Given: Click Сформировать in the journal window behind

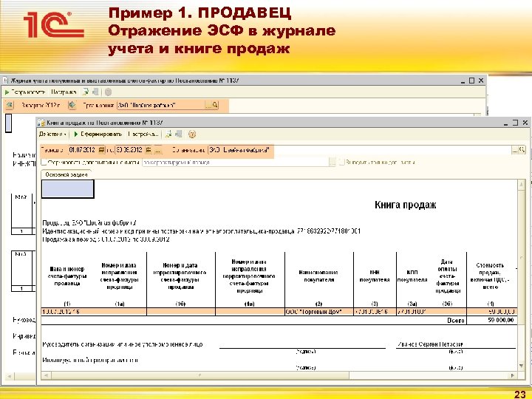Looking at the screenshot, I should click(x=25, y=92).
